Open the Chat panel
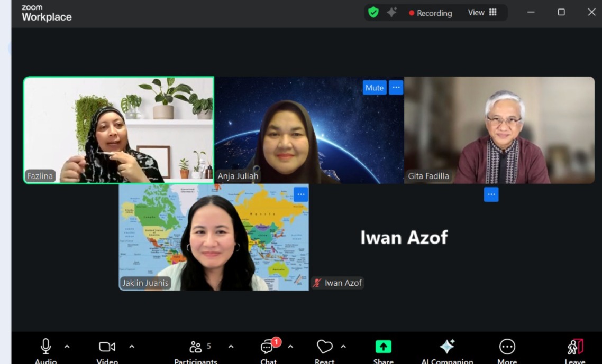Viewport: 602px width, 364px height. click(268, 347)
